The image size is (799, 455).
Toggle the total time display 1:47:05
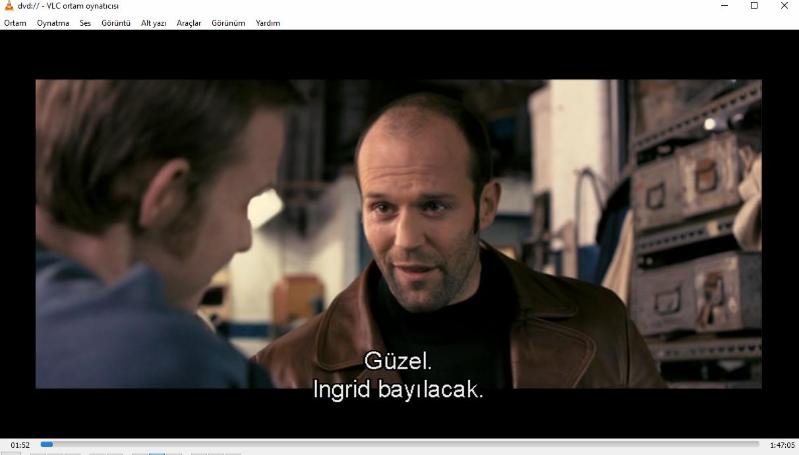click(781, 445)
